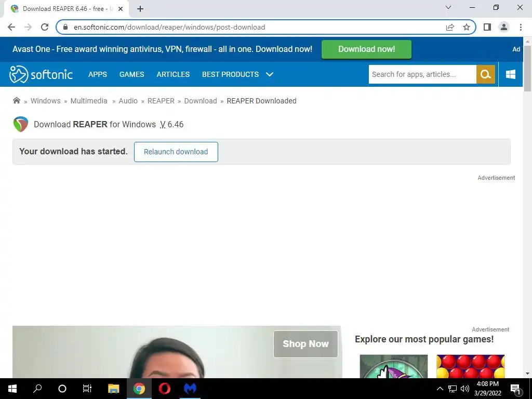Click the page vertical scrollbar thumb

(527, 68)
